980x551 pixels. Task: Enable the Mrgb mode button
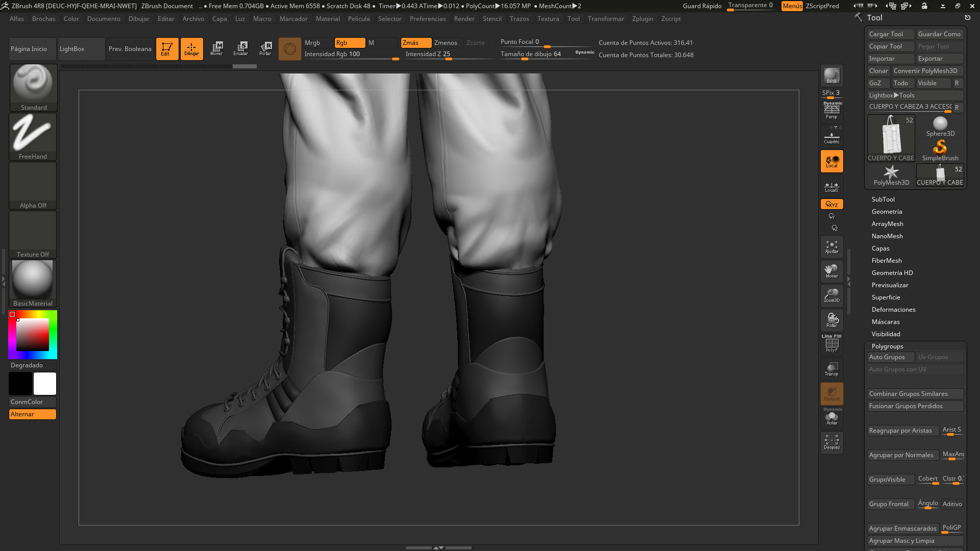tap(318, 43)
